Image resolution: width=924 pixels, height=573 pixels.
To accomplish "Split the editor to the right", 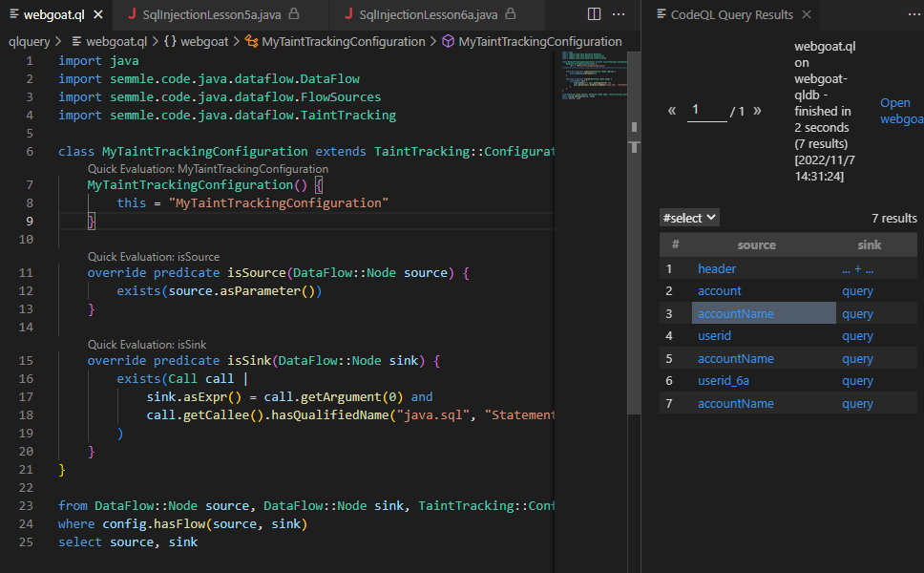I will pyautogui.click(x=594, y=14).
